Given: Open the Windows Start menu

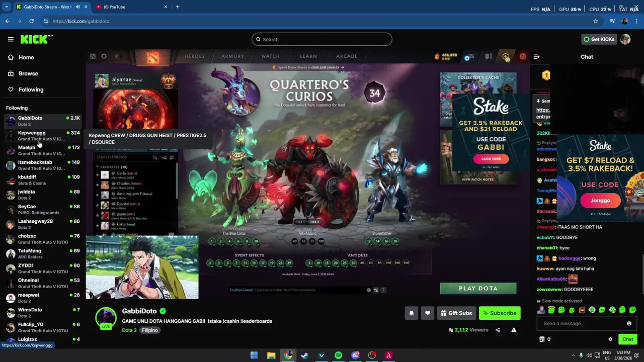Looking at the screenshot, I should [x=254, y=355].
